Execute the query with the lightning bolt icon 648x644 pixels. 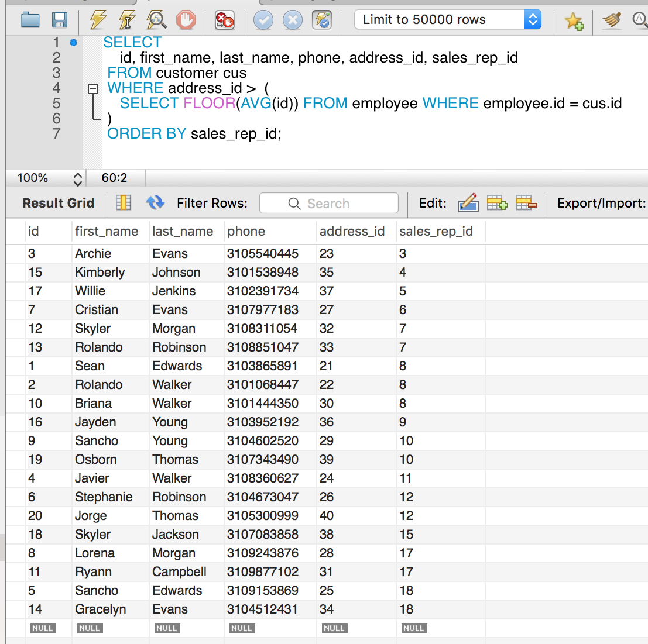click(98, 19)
